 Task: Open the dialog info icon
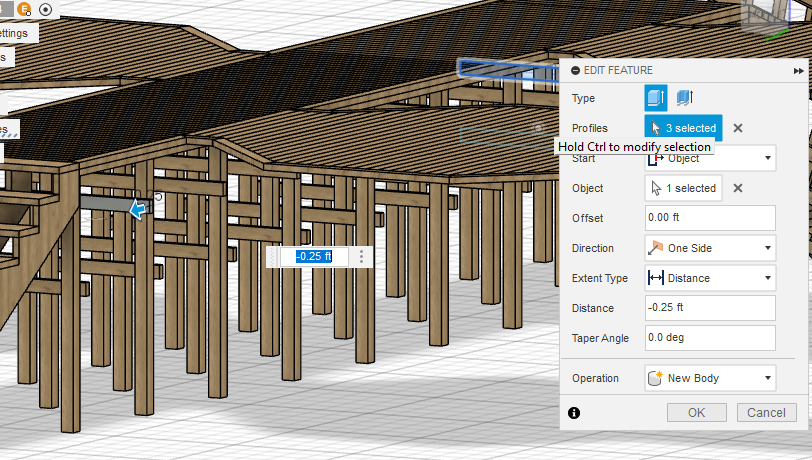coord(574,413)
